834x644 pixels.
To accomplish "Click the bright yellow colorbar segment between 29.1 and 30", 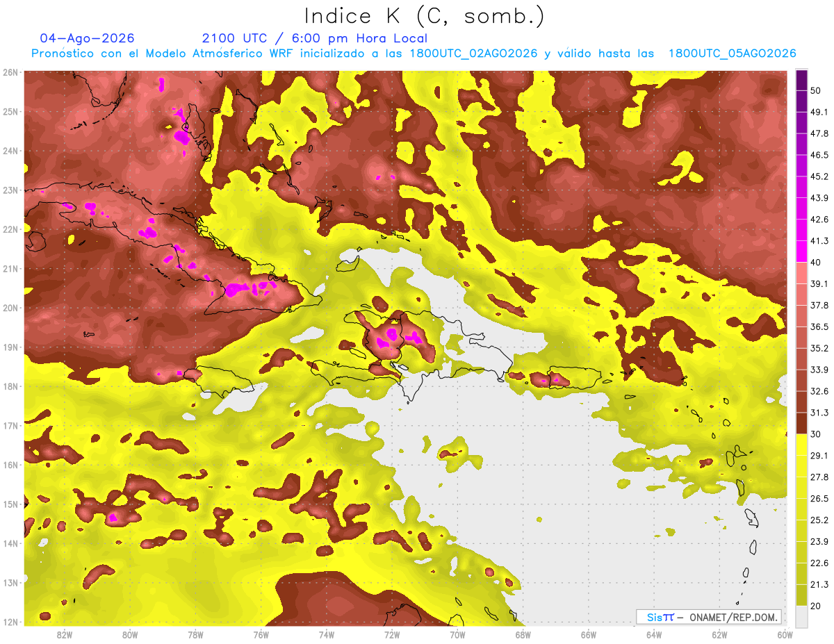I will pos(801,445).
